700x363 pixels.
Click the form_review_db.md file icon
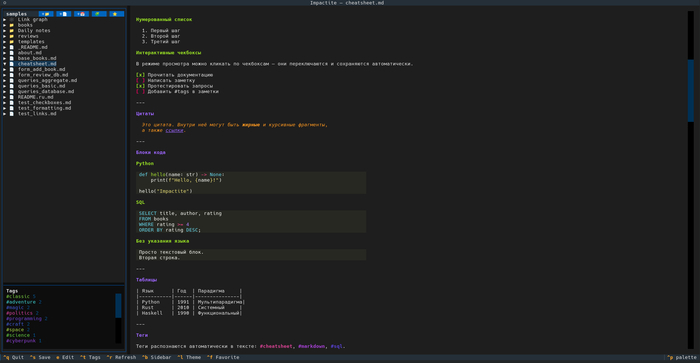click(x=12, y=75)
